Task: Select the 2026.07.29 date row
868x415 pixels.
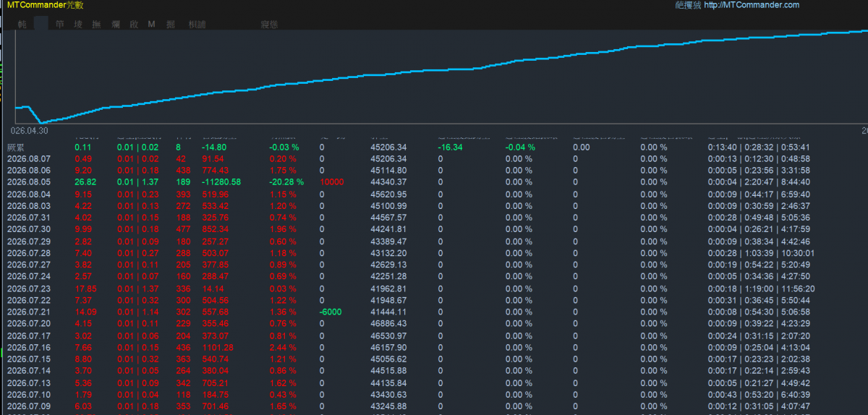Action: tap(434, 241)
